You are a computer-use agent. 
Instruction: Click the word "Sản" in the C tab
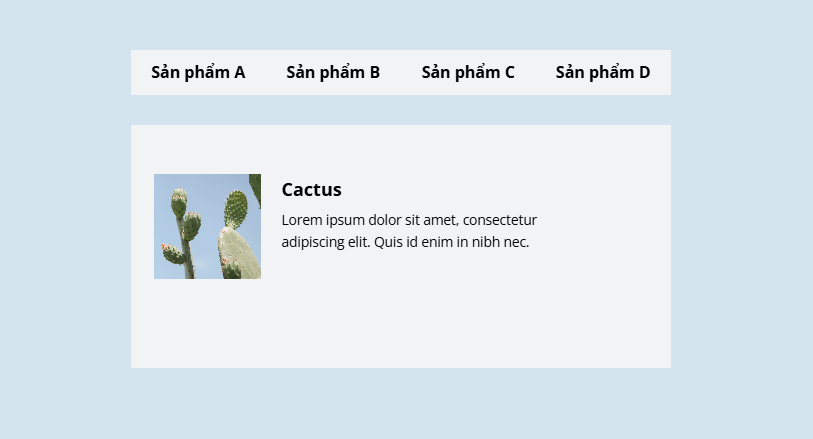[x=434, y=73]
